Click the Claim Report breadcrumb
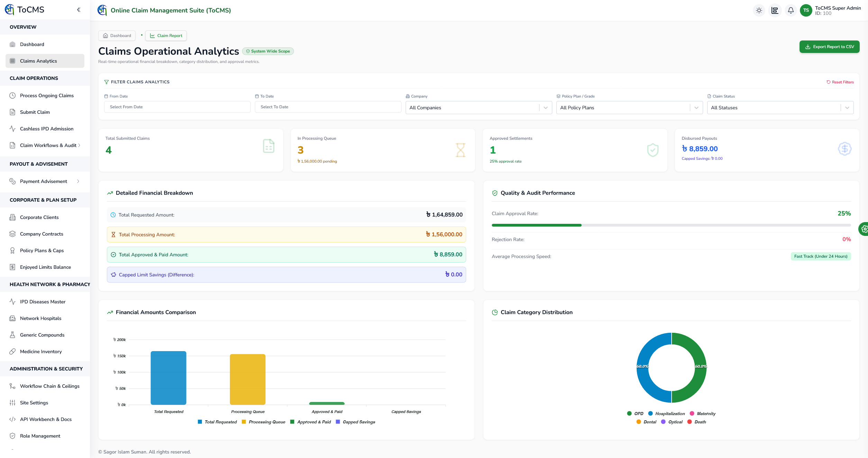Image resolution: width=868 pixels, height=458 pixels. [x=166, y=36]
